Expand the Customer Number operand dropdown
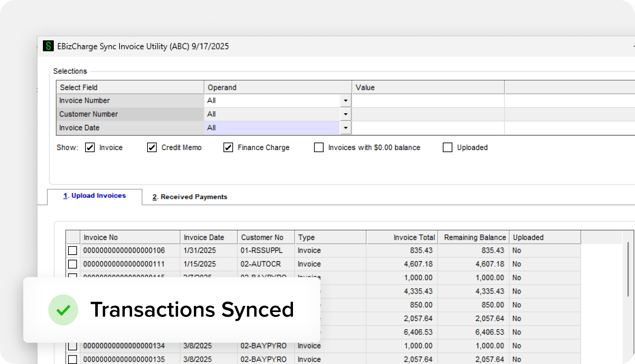 (346, 114)
